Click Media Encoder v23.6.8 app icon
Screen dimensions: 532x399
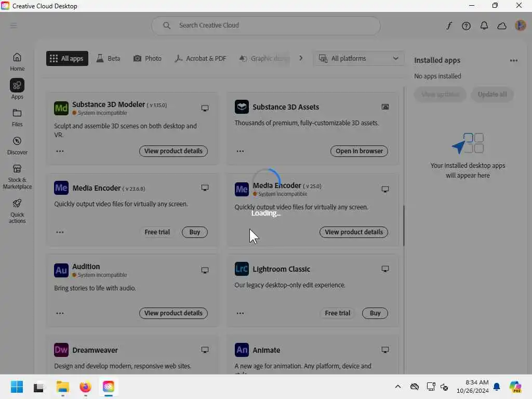61,188
